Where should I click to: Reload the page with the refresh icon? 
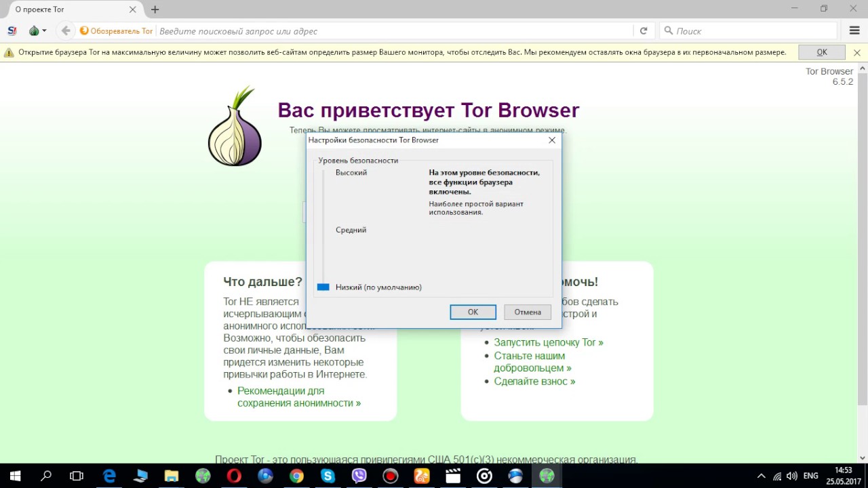644,30
